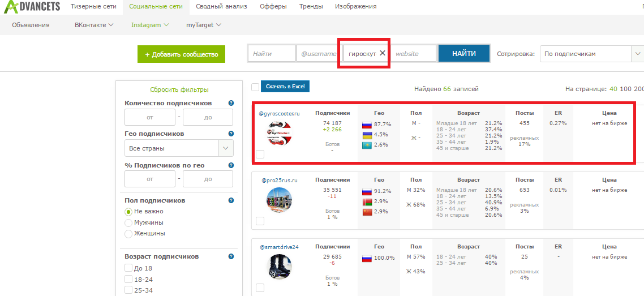Screen dimensions: 644x296
Task: Click ER value 0.27%
Action: click(x=558, y=123)
